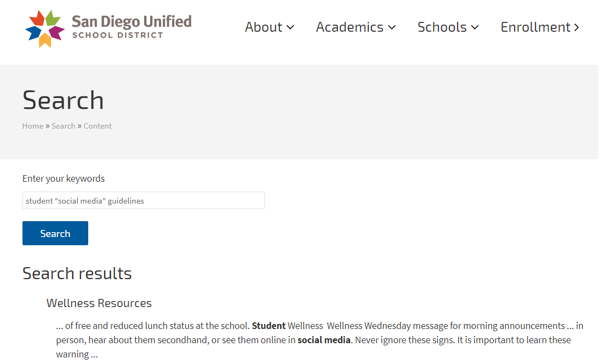Open the About menu

[264, 27]
